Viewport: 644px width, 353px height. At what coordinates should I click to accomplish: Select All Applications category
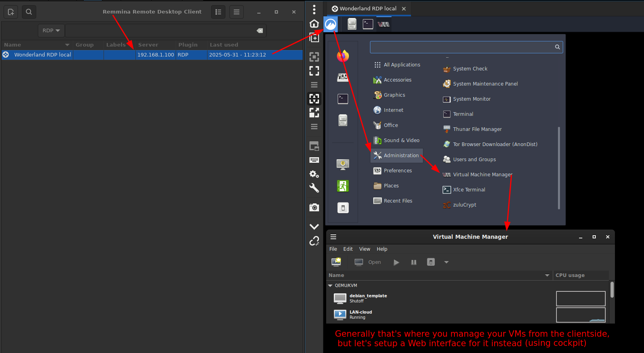[397, 65]
